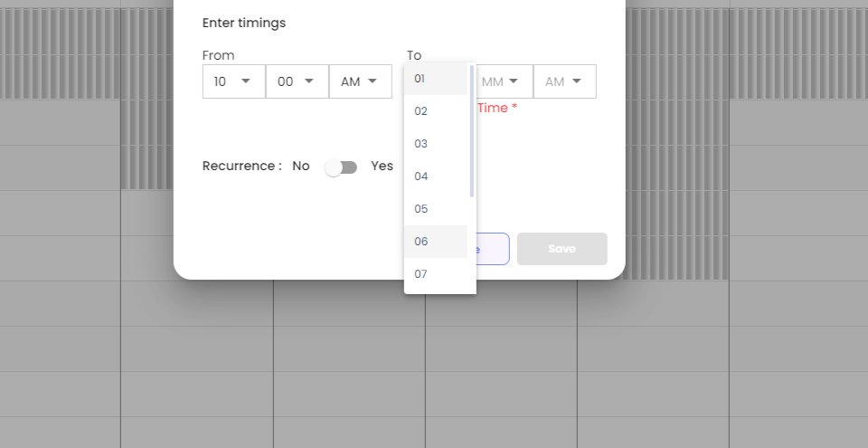This screenshot has height=448, width=868.
Task: Click the disabled Save button
Action: (561, 249)
